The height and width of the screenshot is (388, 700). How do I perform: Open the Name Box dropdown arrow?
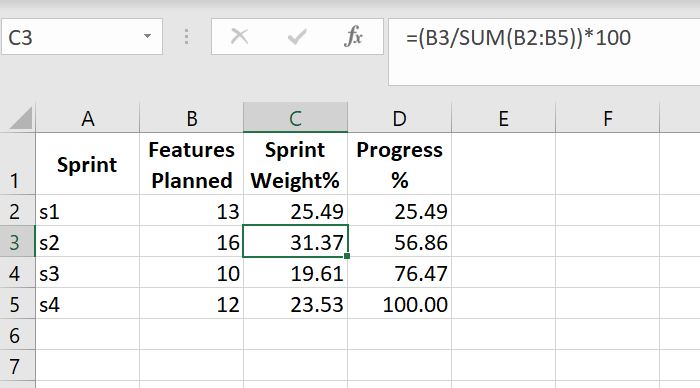coord(147,36)
